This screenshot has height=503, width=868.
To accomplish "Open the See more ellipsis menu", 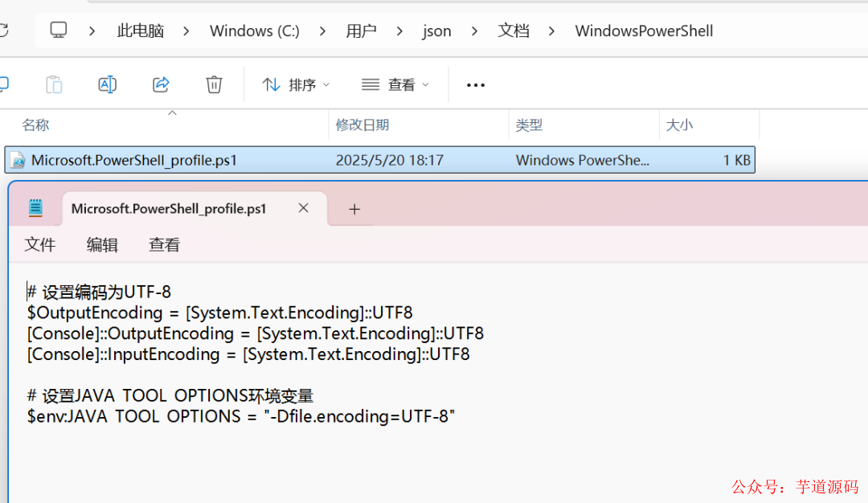I will click(x=475, y=84).
